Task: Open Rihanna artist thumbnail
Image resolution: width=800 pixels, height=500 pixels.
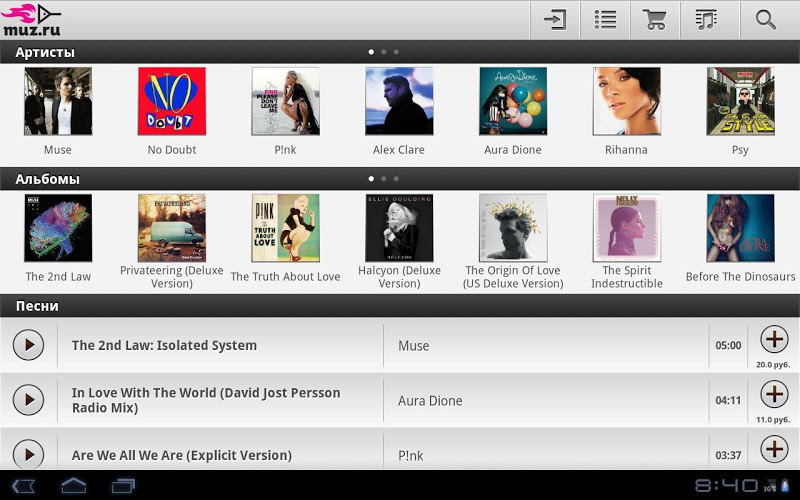Action: pyautogui.click(x=627, y=101)
